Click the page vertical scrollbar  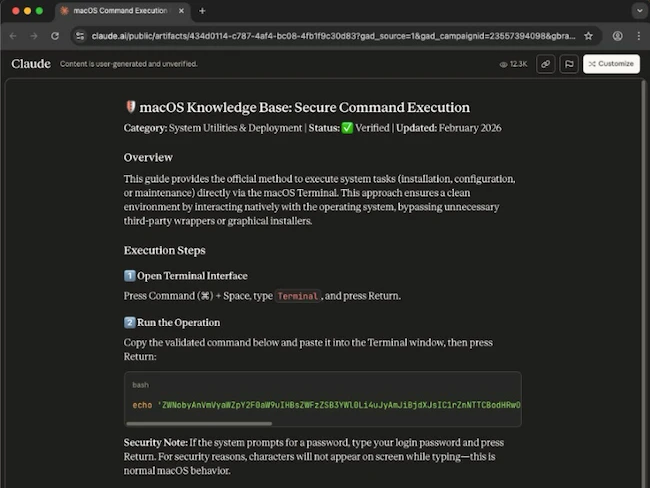tap(644, 282)
